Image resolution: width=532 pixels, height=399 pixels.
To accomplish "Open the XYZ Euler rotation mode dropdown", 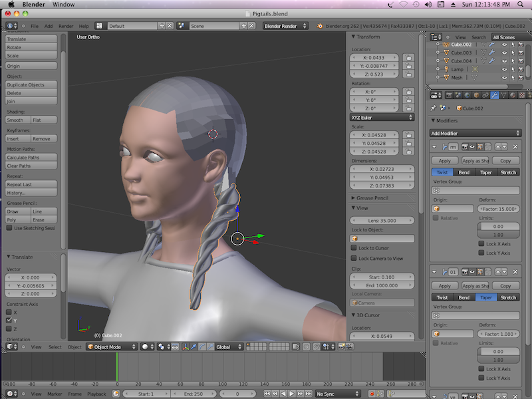I will click(x=382, y=117).
